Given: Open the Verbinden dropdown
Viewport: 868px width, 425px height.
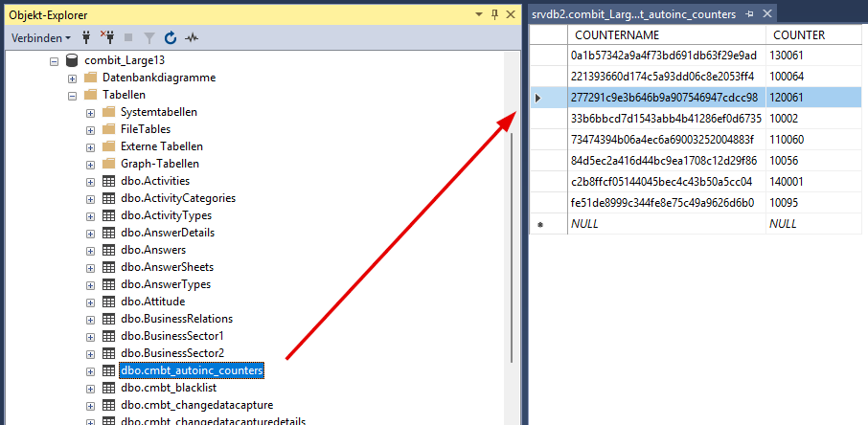Looking at the screenshot, I should tap(41, 37).
